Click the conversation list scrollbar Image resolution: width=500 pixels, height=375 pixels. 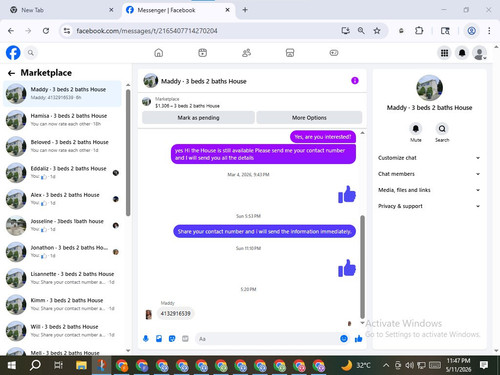point(128,153)
